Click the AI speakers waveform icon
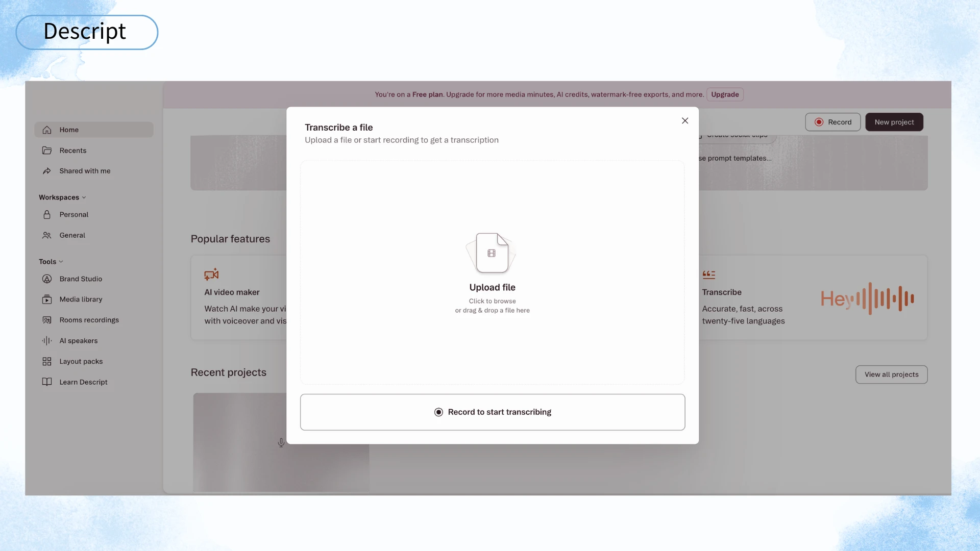980x551 pixels. click(x=47, y=341)
